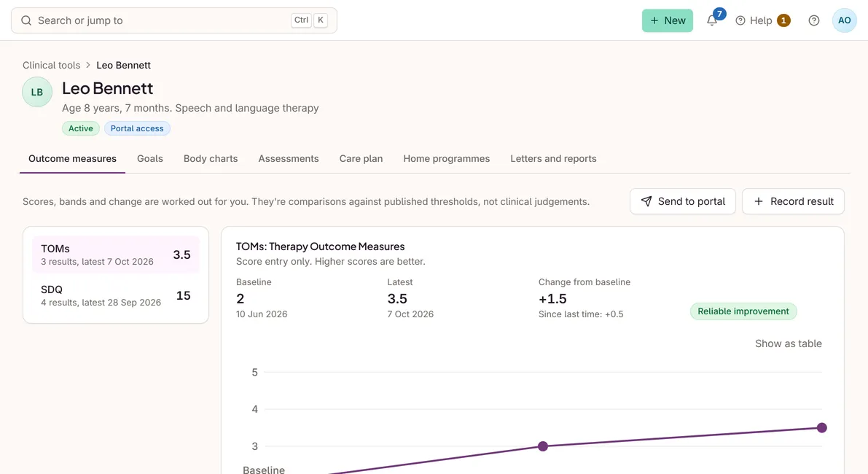This screenshot has width=868, height=474.
Task: Switch to the Care plan tab
Action: pos(361,158)
